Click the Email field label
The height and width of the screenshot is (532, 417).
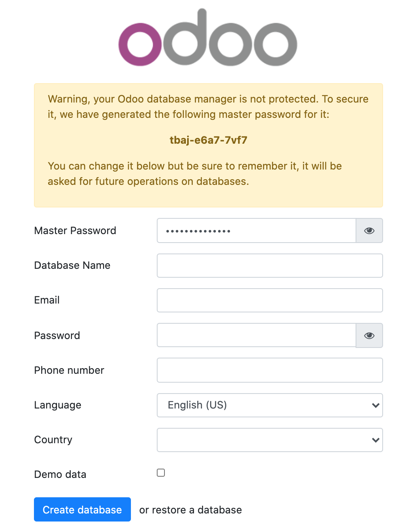(x=47, y=300)
